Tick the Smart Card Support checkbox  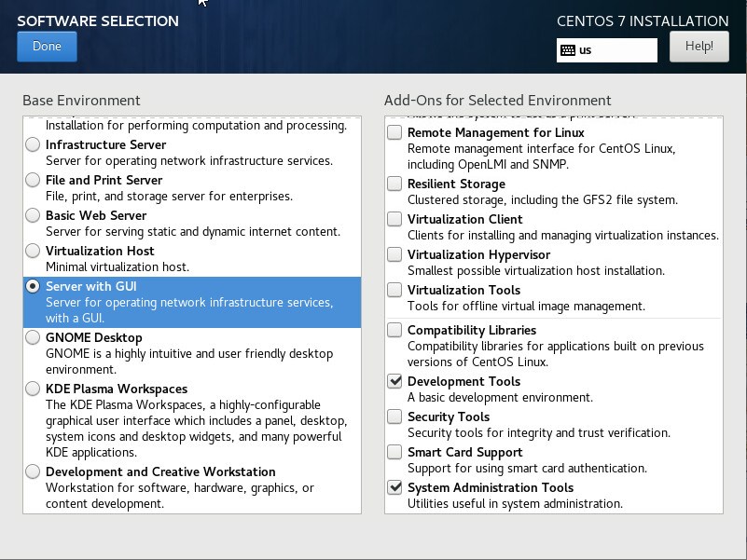pyautogui.click(x=394, y=451)
